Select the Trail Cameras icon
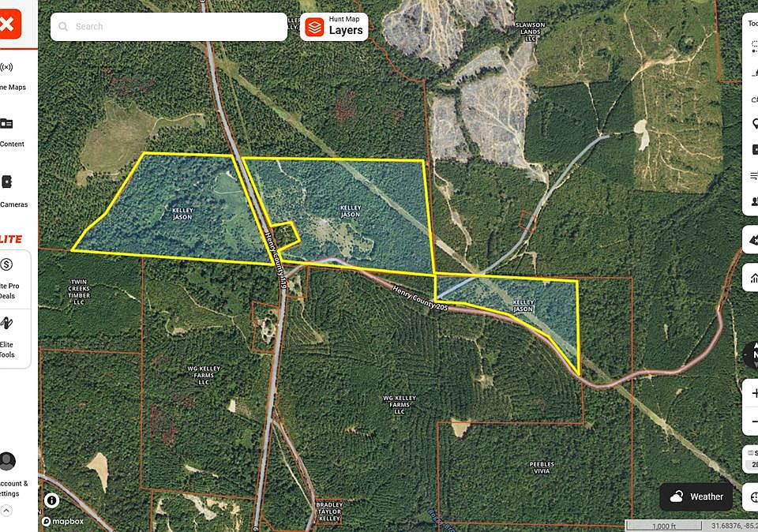The height and width of the screenshot is (532, 758). click(6, 182)
